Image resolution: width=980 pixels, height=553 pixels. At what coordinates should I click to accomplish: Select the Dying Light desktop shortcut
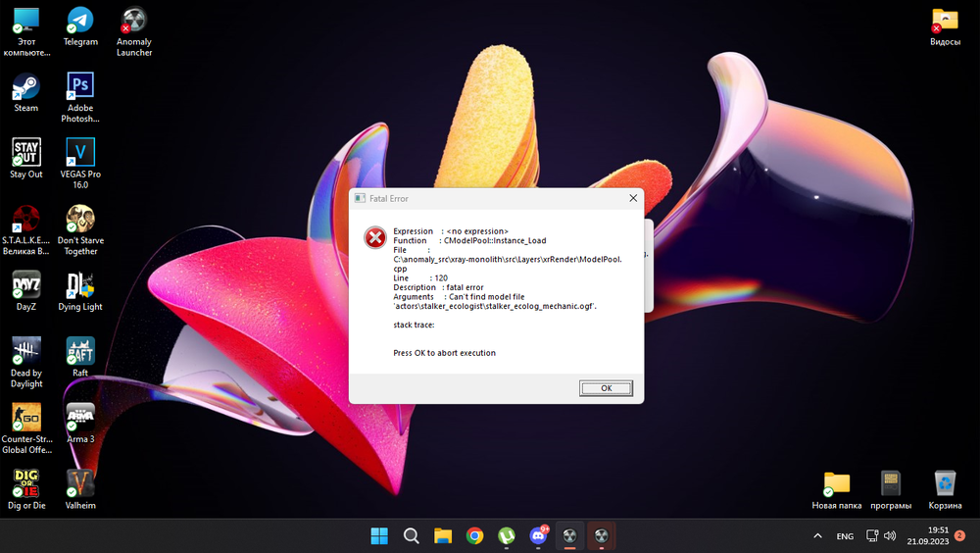click(80, 291)
